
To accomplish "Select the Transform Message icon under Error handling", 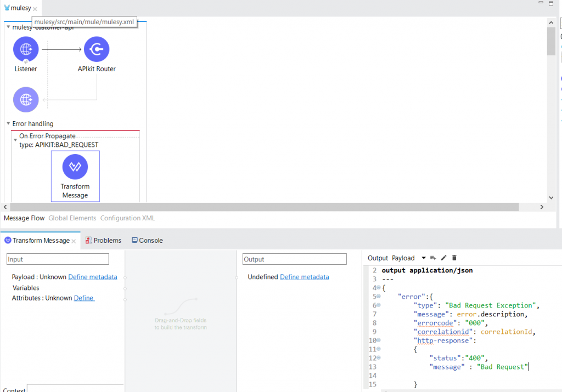I will [75, 166].
